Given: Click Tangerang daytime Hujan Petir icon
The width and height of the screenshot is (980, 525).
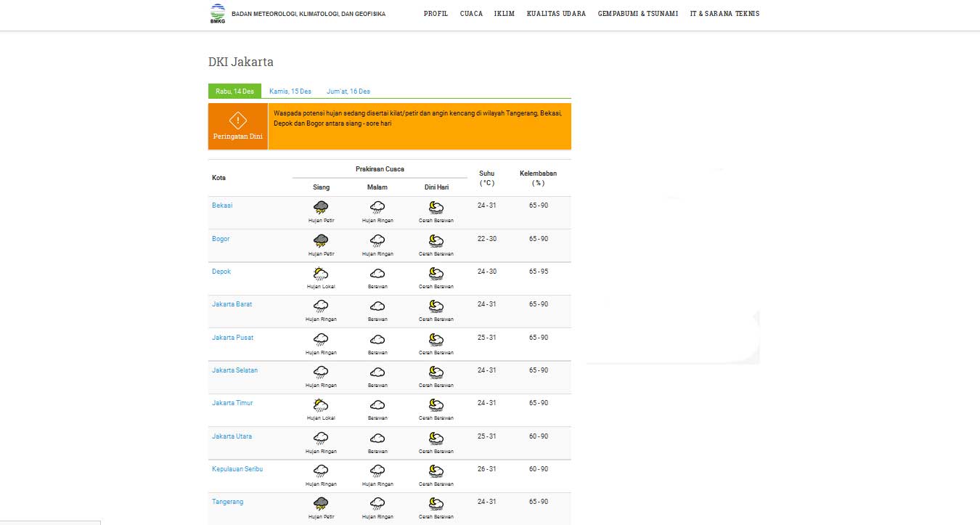Looking at the screenshot, I should click(321, 503).
